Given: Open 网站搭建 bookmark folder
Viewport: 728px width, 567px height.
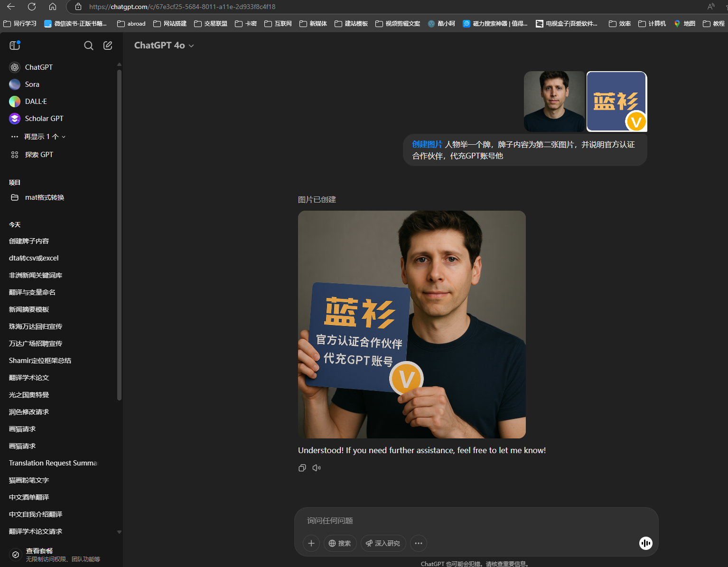Looking at the screenshot, I should (170, 24).
